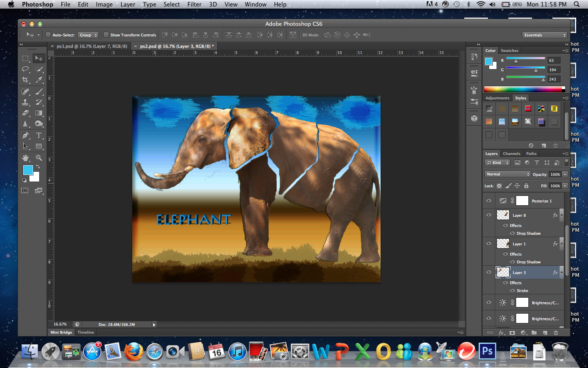Select the Gradient tool
Viewport: 588px width, 368px height.
39,113
